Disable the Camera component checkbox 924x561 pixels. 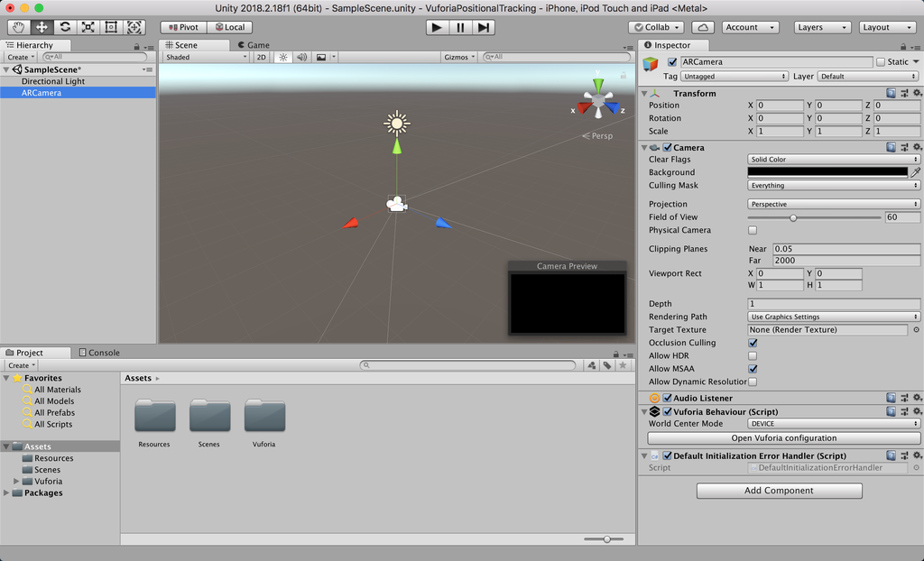click(x=667, y=147)
